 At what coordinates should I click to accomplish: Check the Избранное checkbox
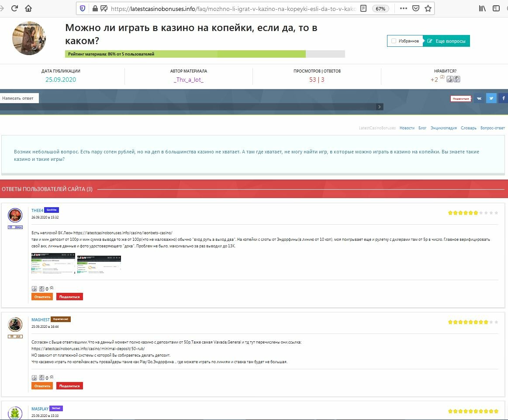tap(394, 41)
